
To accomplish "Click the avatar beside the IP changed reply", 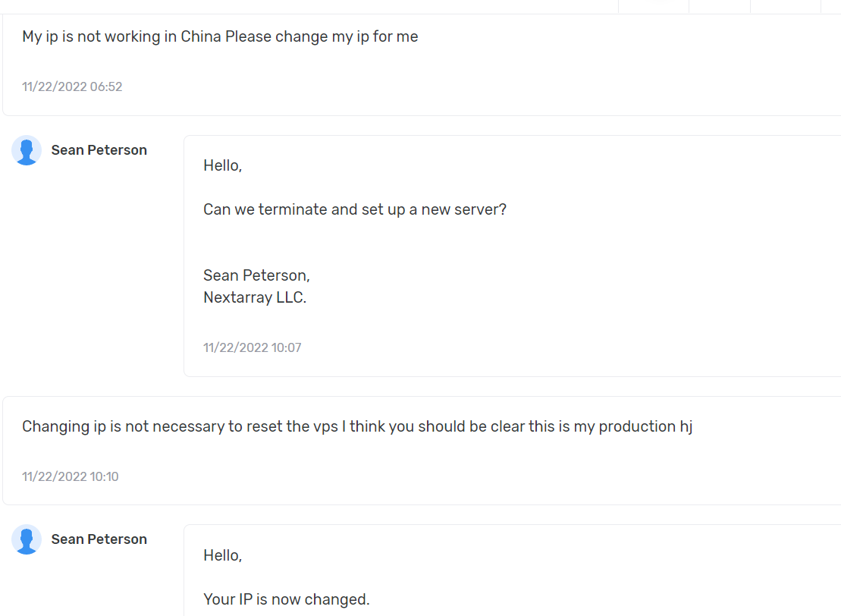I will 27,539.
